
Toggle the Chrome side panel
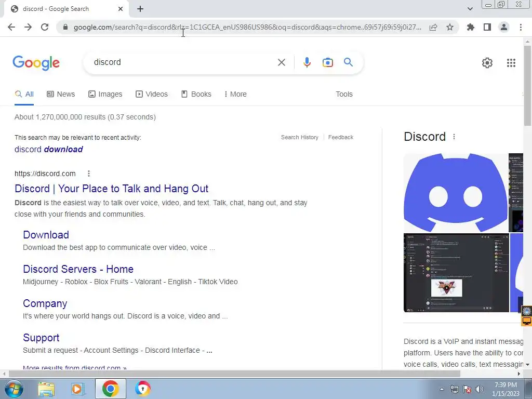(487, 27)
